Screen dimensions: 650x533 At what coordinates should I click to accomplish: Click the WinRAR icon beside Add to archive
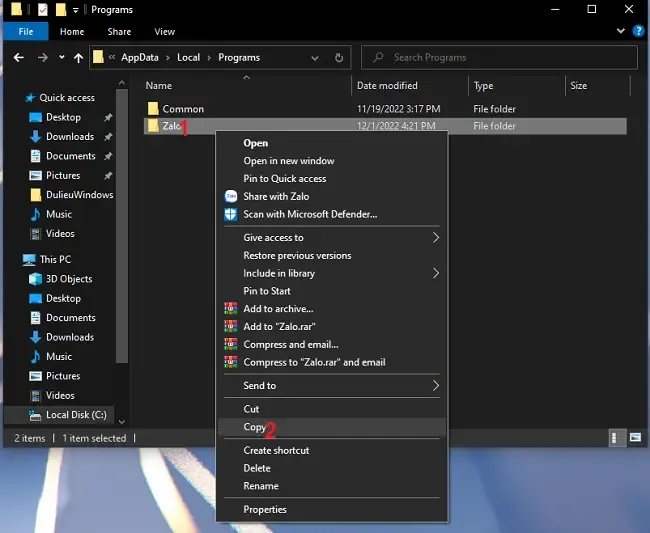click(x=231, y=309)
